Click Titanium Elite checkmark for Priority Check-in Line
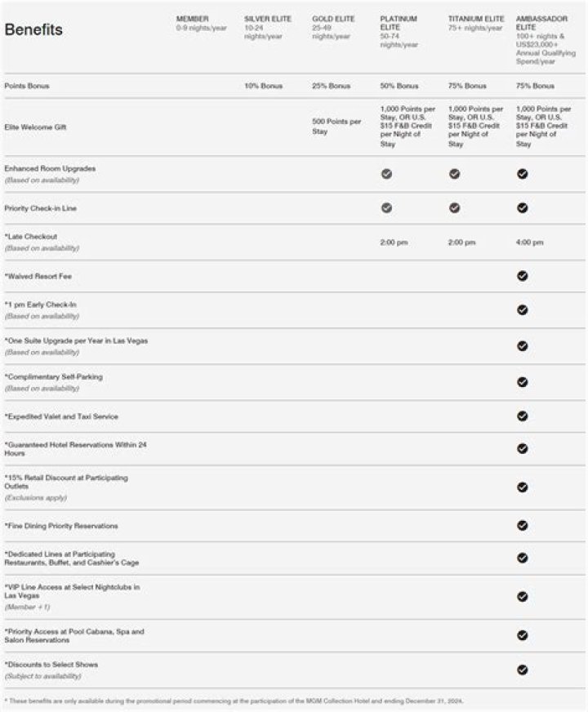This screenshot has height=712, width=588. (455, 208)
